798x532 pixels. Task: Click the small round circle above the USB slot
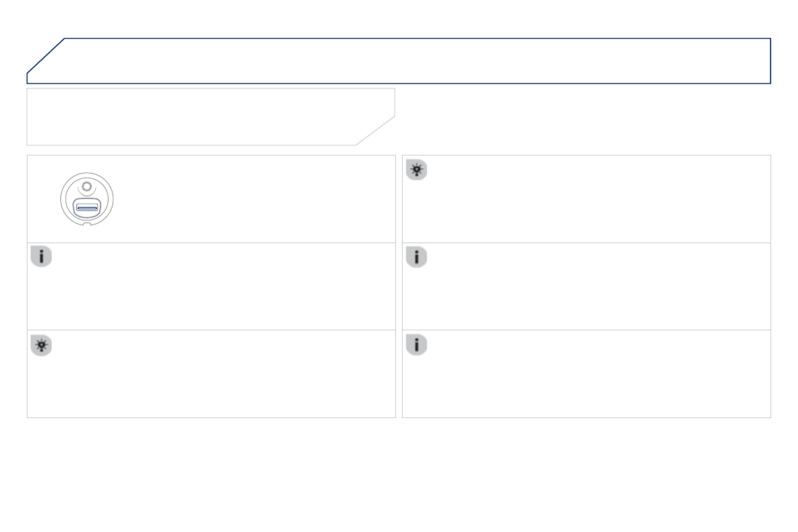pyautogui.click(x=86, y=187)
